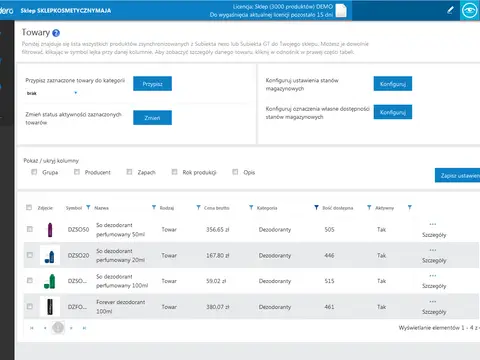Click price 167.80 zł cell
Image resolution: width=480 pixels, height=360 pixels.
(217, 255)
